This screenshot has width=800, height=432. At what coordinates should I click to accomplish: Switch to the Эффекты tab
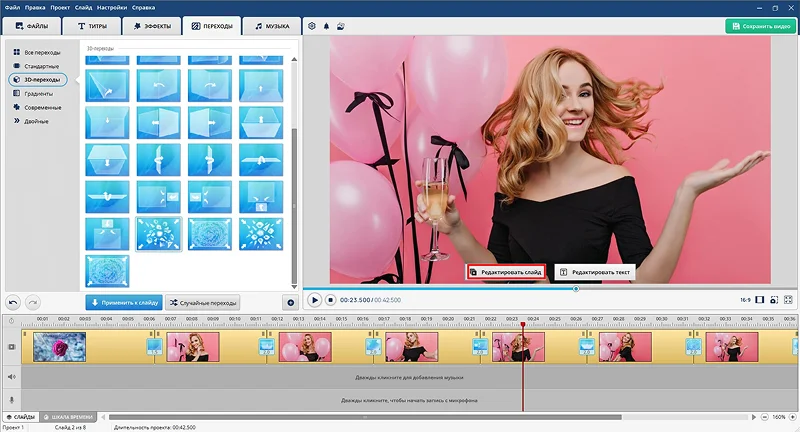152,26
